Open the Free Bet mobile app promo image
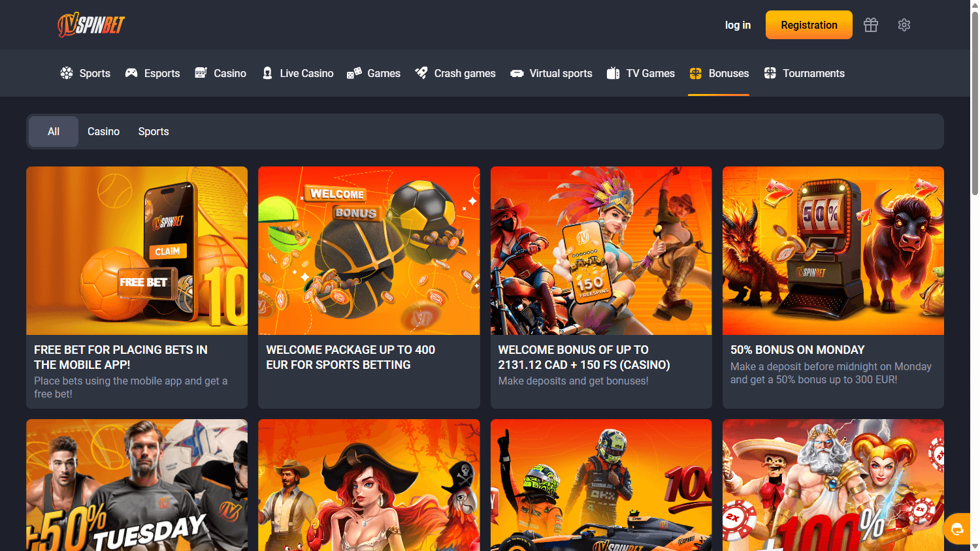Viewport: 980px width, 551px height. coord(137,251)
